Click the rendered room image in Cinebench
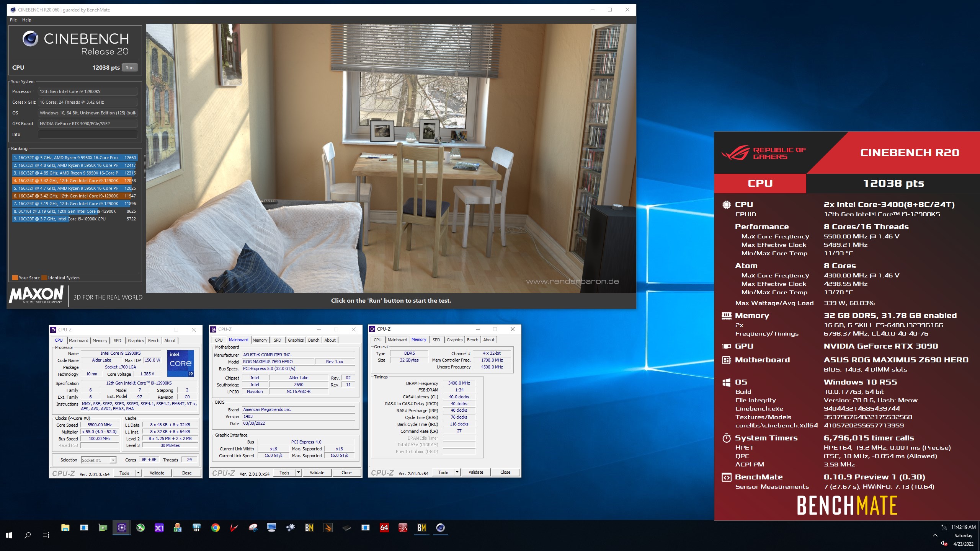 391,158
